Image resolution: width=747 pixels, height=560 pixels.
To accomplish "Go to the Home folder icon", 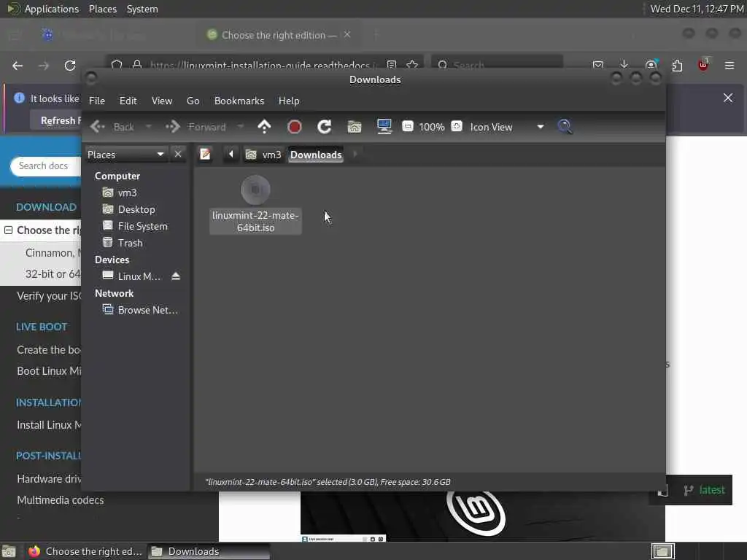I will (x=355, y=127).
